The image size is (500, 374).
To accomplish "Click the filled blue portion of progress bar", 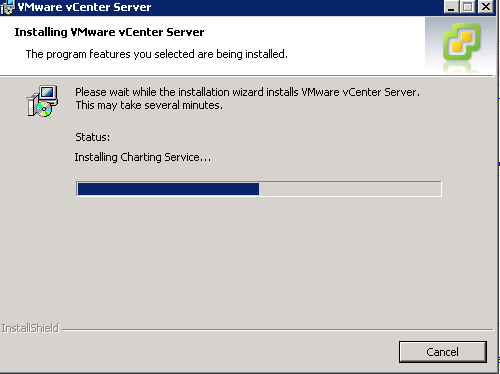I will 168,189.
